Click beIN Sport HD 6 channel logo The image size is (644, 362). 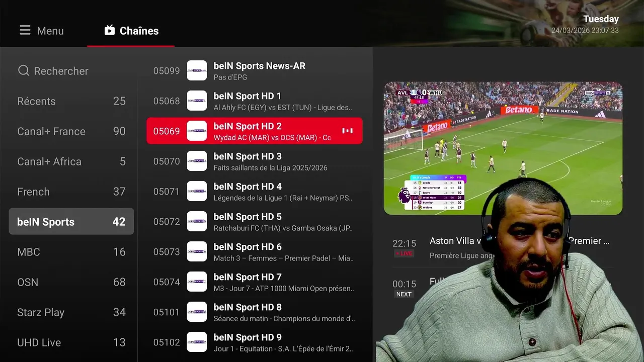tap(197, 251)
